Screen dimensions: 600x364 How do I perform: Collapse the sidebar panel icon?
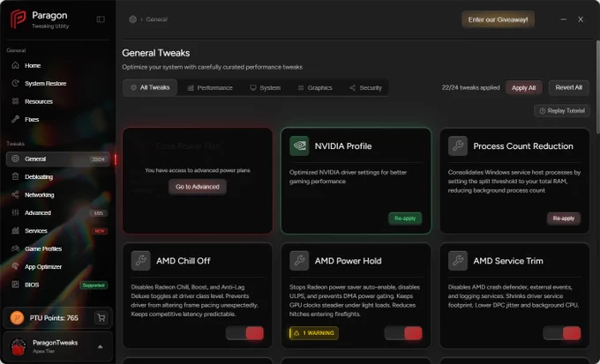tap(101, 19)
